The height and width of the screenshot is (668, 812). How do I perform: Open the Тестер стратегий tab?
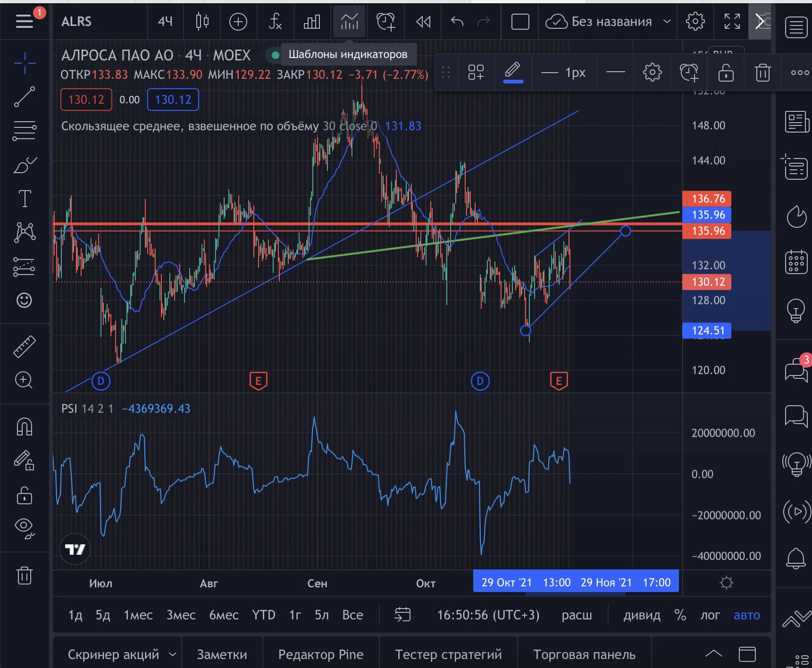tap(448, 654)
